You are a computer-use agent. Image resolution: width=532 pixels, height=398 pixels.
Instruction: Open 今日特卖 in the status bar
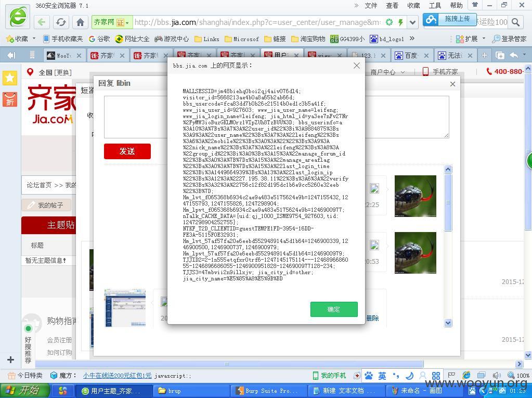25,376
